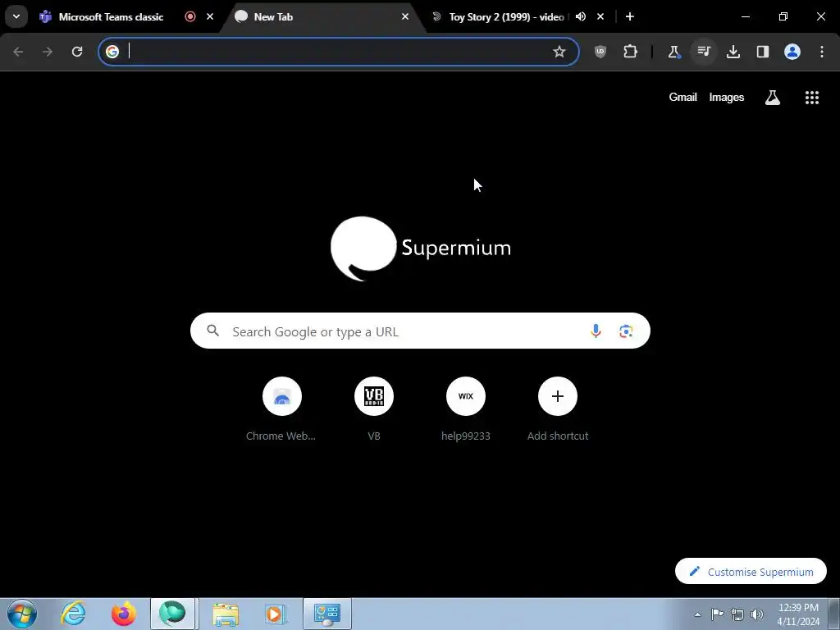Focus the address bar field

click(x=337, y=52)
